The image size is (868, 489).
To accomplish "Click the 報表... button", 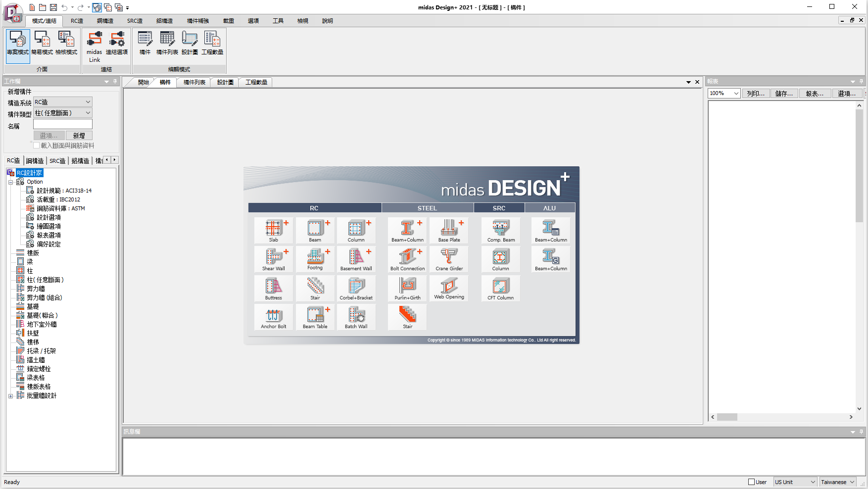I will point(815,94).
